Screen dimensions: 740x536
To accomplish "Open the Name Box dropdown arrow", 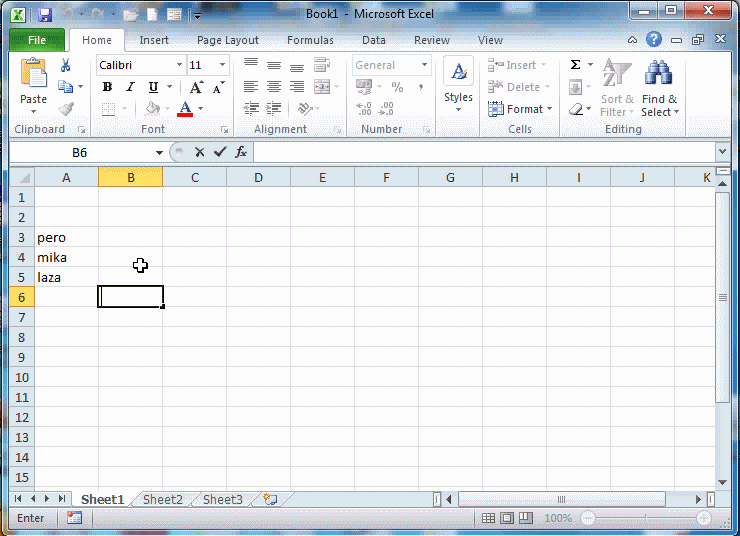I will [x=159, y=152].
